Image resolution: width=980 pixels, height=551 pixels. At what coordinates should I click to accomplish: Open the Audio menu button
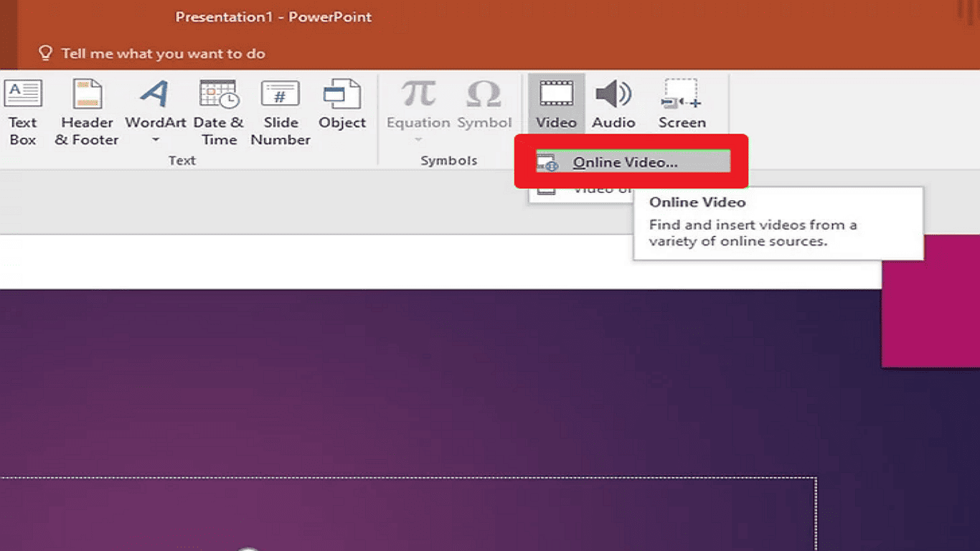[613, 105]
